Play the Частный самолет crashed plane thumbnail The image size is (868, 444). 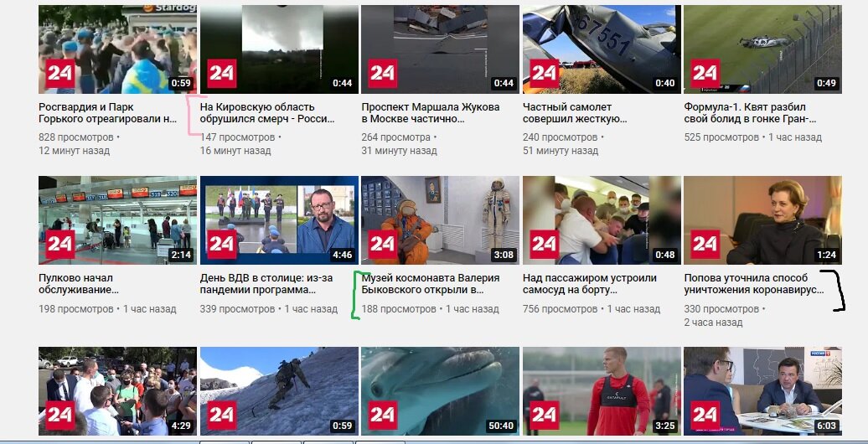pos(602,49)
